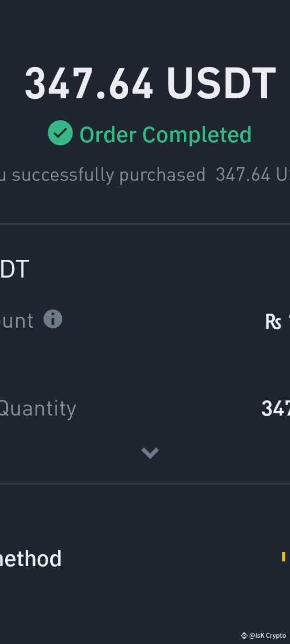
Task: Click the empty area below the method row
Action: pyautogui.click(x=145, y=601)
